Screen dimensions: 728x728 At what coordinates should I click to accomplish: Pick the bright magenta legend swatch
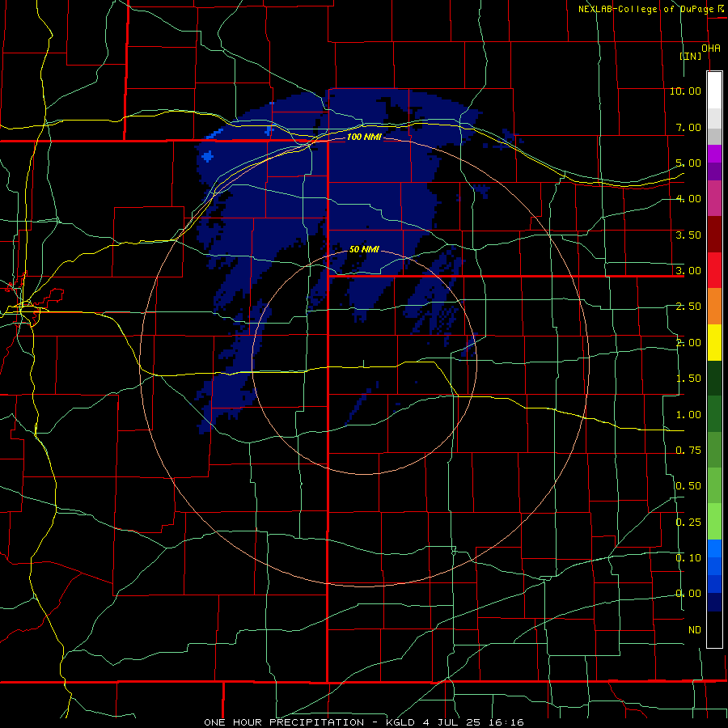click(714, 154)
